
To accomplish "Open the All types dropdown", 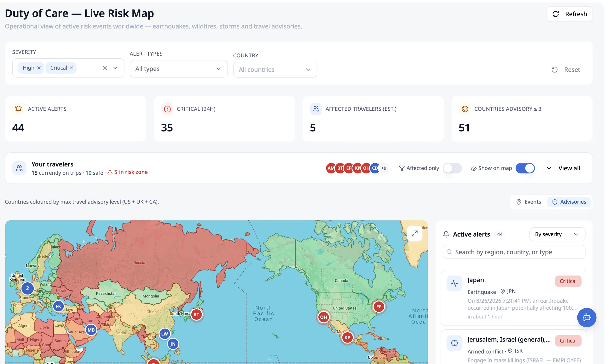I will [x=179, y=69].
